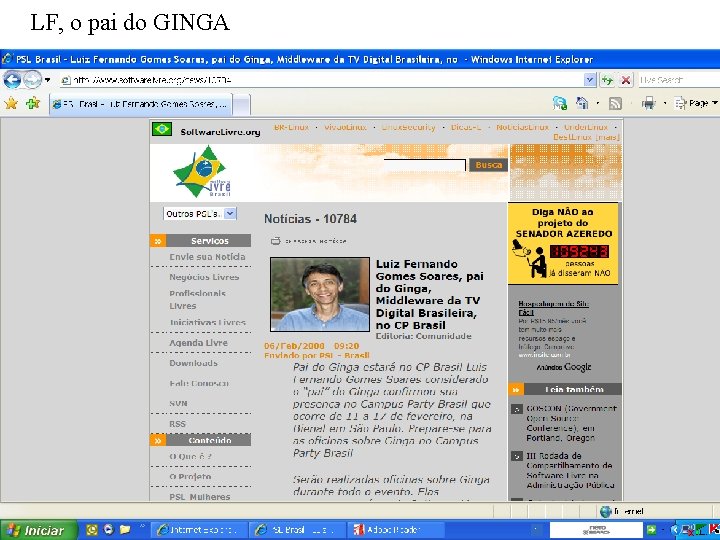
Task: Expand the address bar history dropdown
Action: [590, 80]
